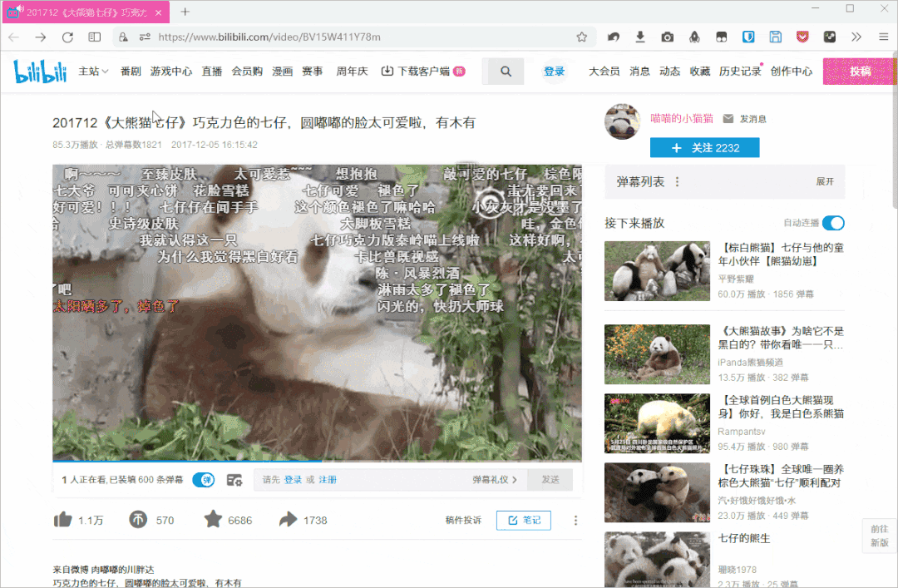
Task: Open 【七仔珠珠】 recommended video thumbnail
Action: (657, 492)
